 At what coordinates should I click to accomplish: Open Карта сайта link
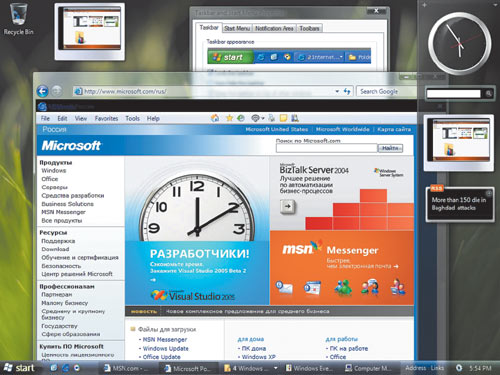pos(394,129)
